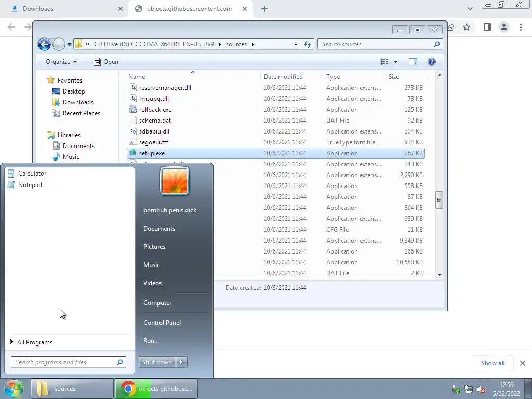Open Recent Places in Favorites
This screenshot has width=532, height=399.
pyautogui.click(x=81, y=113)
